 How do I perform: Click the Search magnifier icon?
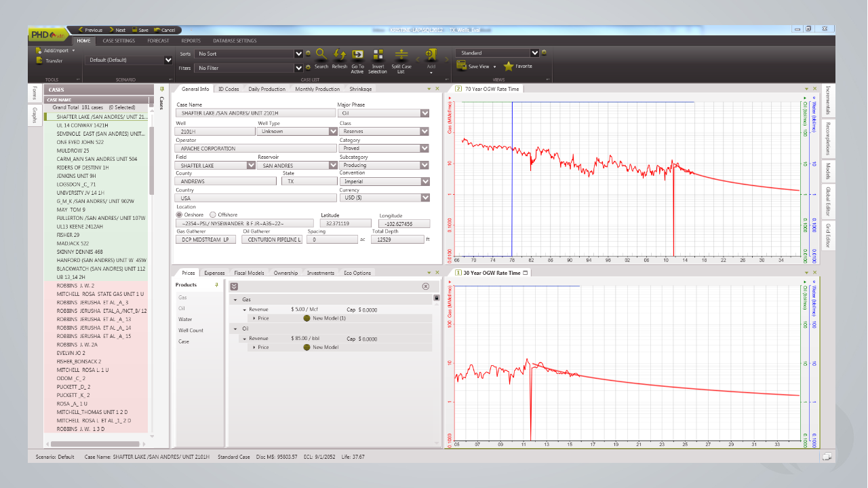(x=321, y=55)
